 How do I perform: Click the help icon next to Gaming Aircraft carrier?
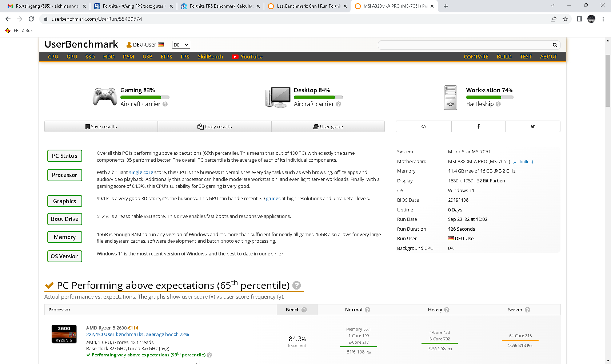(165, 104)
